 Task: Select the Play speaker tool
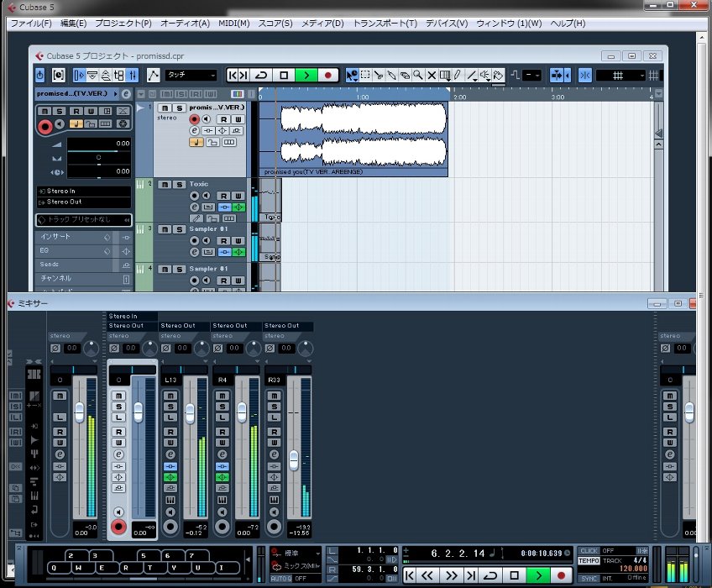[x=485, y=75]
